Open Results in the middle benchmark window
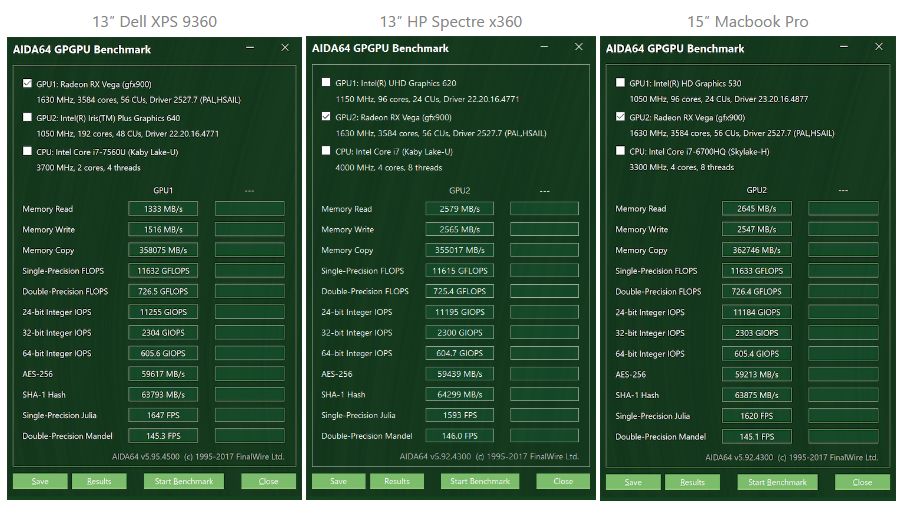The image size is (904, 519). click(397, 481)
